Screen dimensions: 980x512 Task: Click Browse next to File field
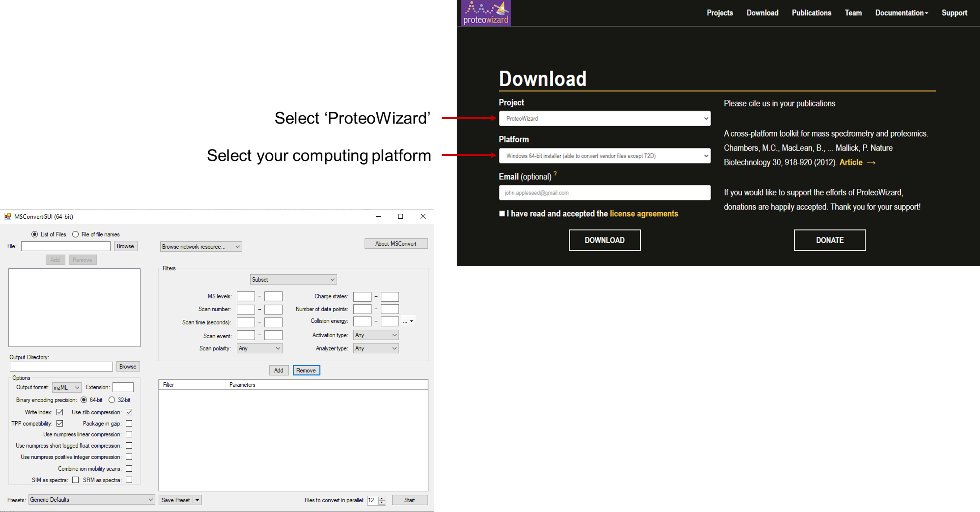pyautogui.click(x=125, y=246)
